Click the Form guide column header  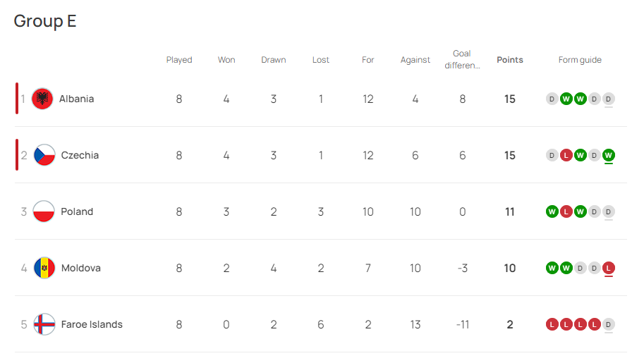coord(580,60)
